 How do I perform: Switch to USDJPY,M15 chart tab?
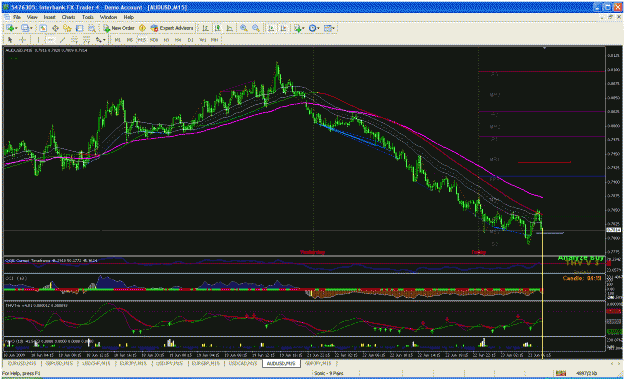169,363
